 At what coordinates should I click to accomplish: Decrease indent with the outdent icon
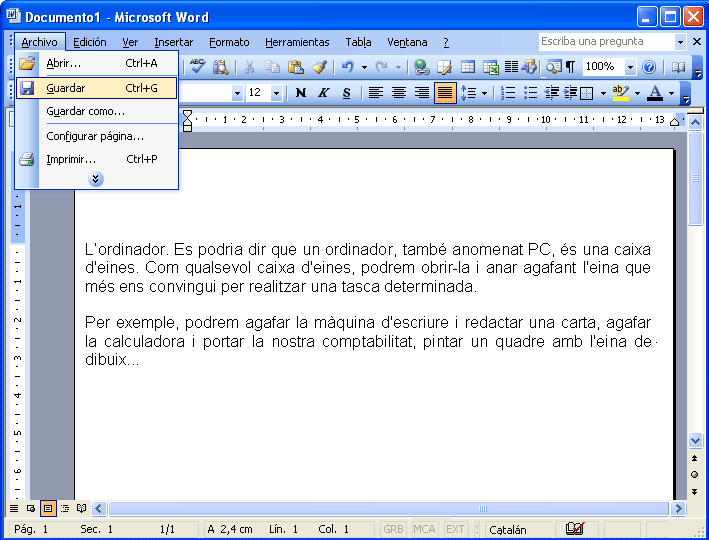(x=552, y=93)
